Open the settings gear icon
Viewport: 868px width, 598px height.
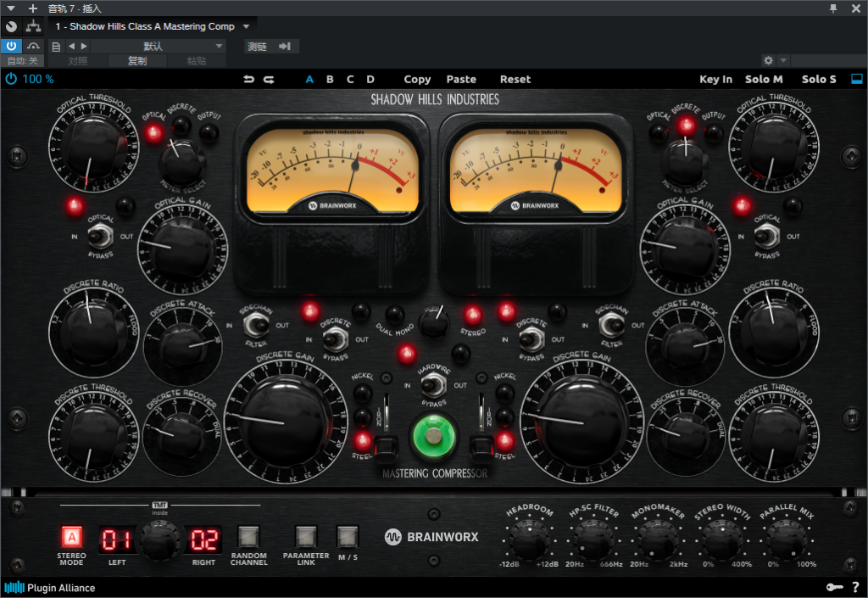coord(768,60)
